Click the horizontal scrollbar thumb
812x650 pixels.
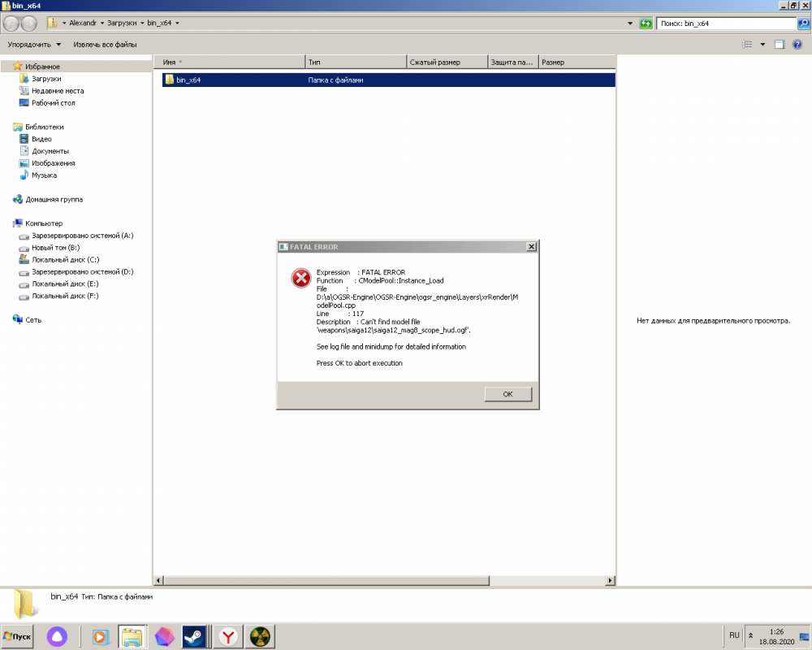(x=326, y=581)
